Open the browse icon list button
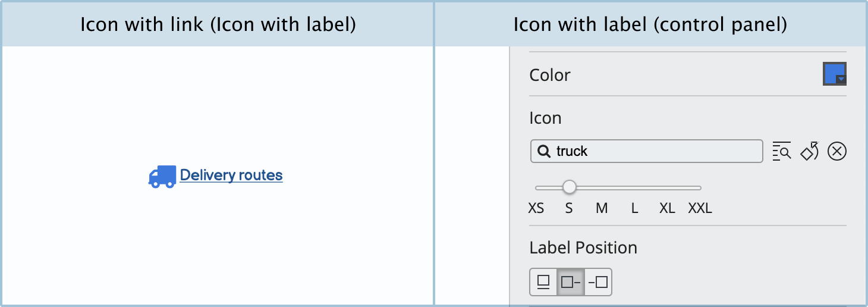The height and width of the screenshot is (307, 868). 781,152
